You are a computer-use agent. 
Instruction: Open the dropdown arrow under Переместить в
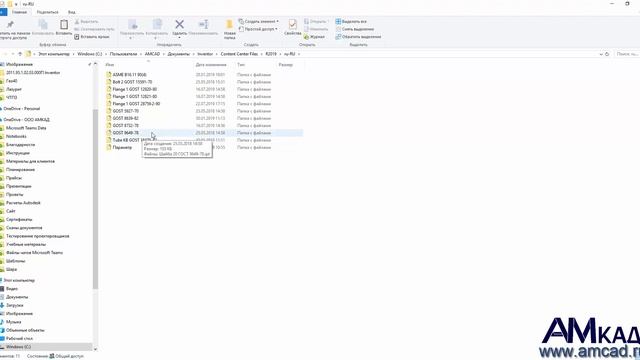[x=131, y=38]
